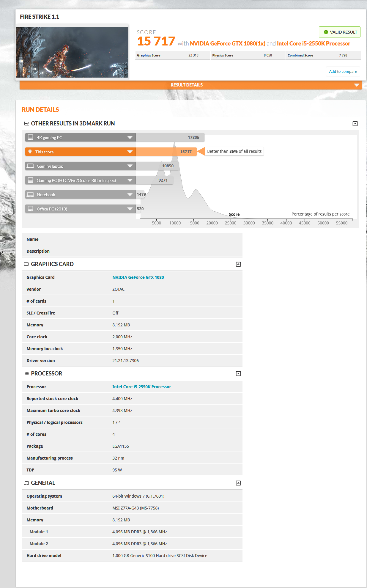Collapse the Graphics Card section
The image size is (367, 588).
tap(238, 264)
